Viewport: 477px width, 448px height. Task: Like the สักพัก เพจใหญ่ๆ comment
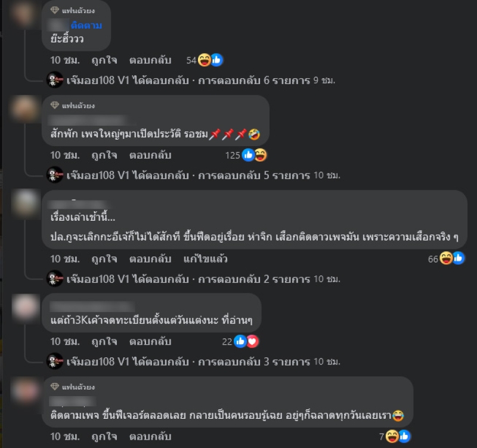(x=104, y=156)
